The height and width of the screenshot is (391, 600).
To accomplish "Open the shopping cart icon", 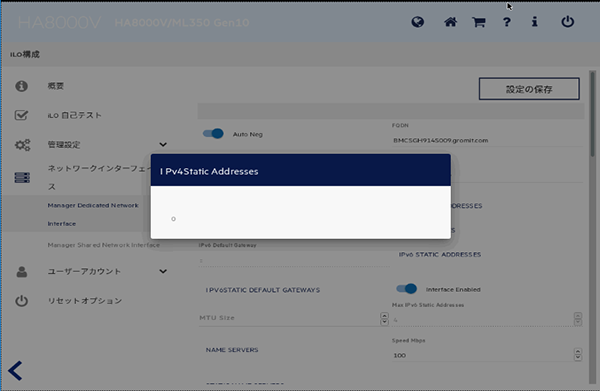I will coord(479,22).
